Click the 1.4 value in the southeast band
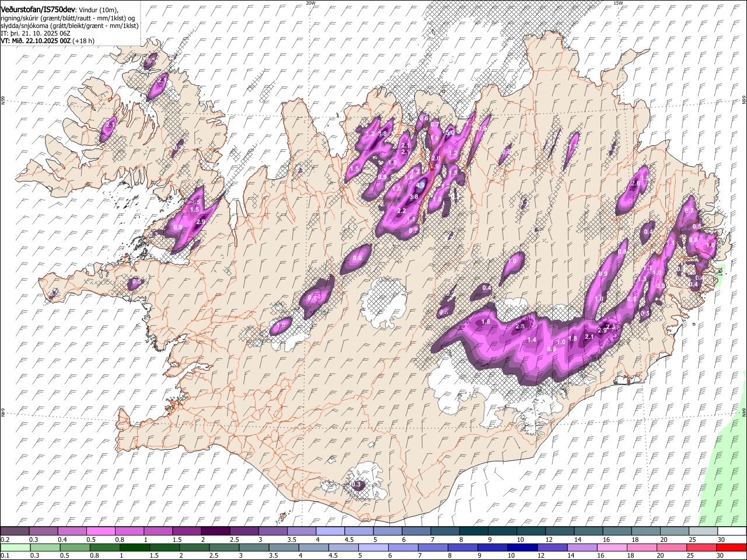 [x=532, y=340]
